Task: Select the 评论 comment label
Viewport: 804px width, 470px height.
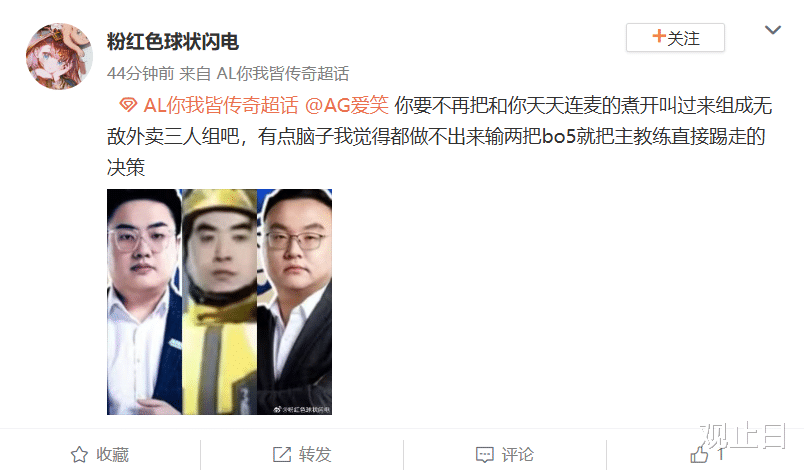Action: tap(517, 454)
